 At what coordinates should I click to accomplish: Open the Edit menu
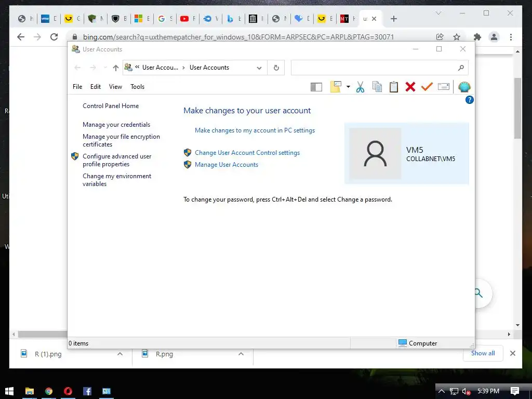click(96, 87)
